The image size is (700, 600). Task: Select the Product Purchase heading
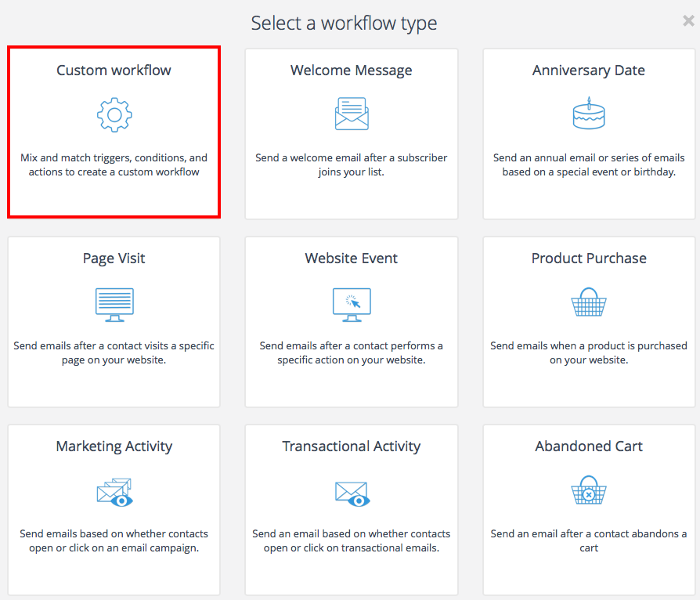tap(589, 258)
